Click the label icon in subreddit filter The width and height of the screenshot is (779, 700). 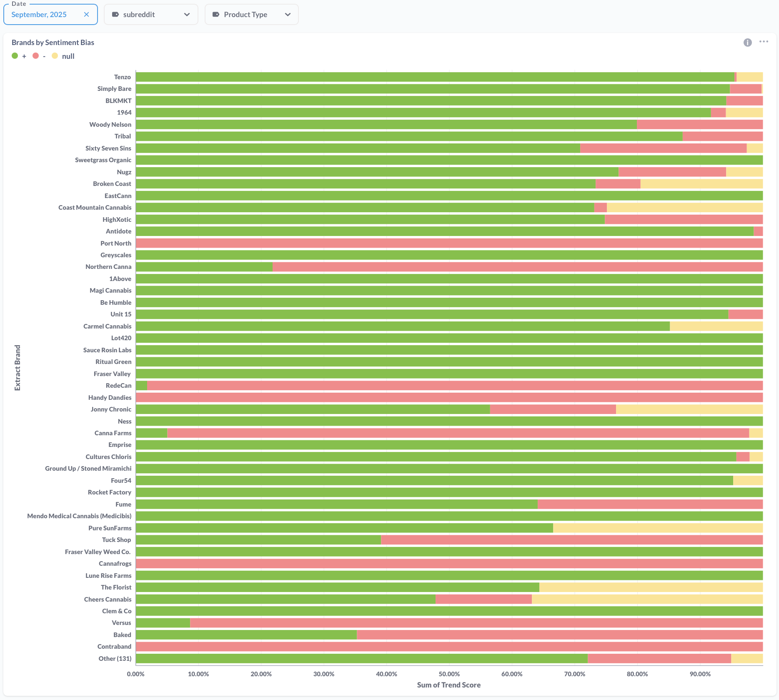(x=115, y=15)
